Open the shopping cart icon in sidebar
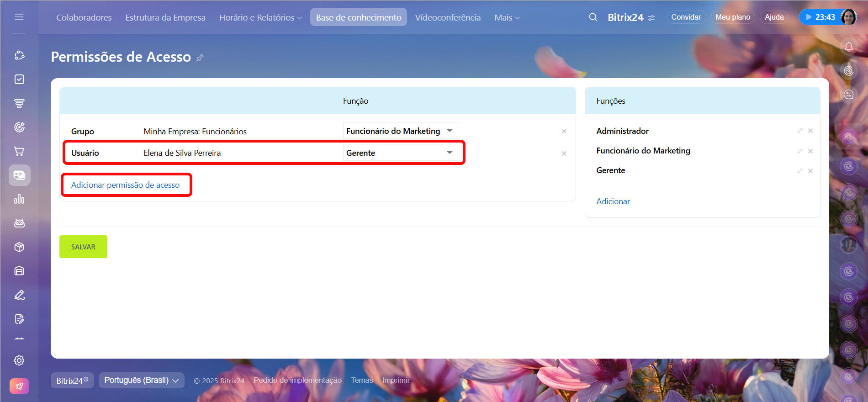Viewport: 868px width, 402px height. pos(19,151)
